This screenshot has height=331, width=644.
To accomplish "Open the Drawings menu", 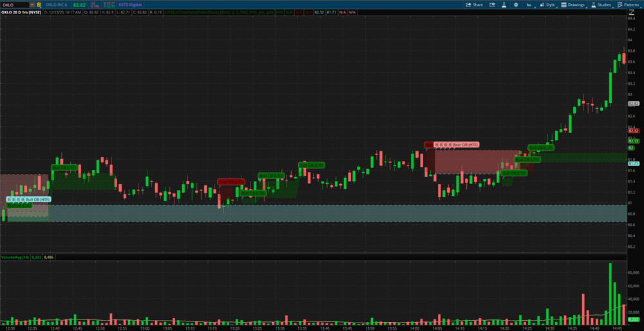I will click(573, 5).
